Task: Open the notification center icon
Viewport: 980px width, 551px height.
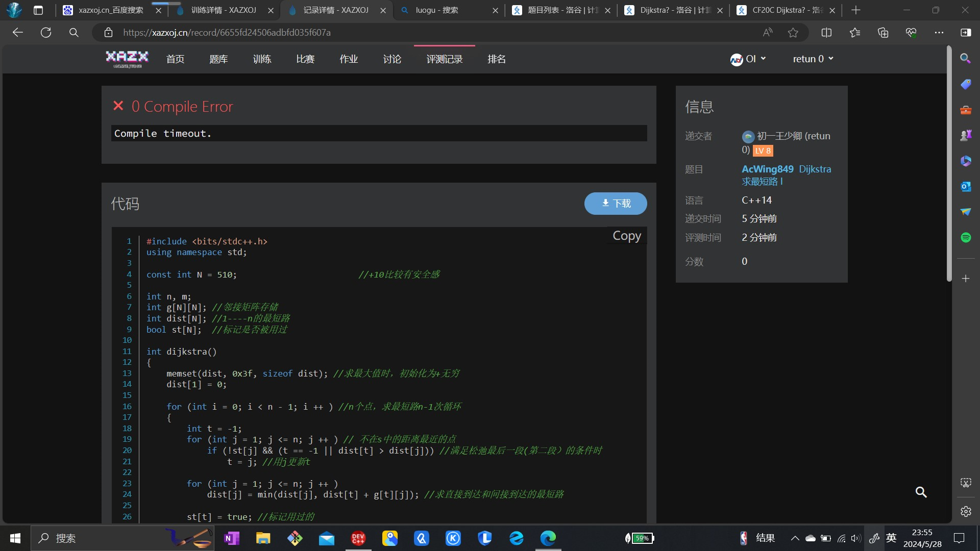Action: click(959, 538)
